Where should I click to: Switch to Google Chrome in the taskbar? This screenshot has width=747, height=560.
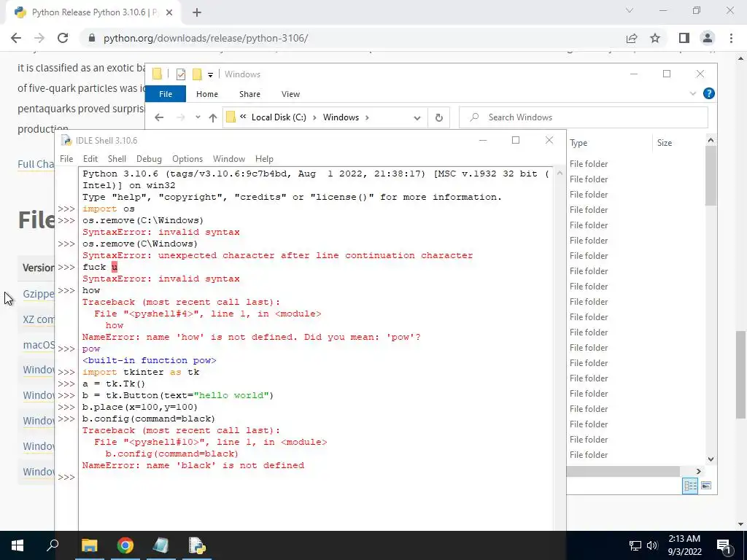tap(125, 545)
